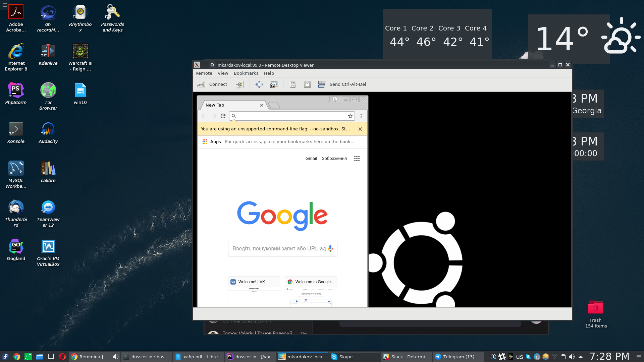Click the back arrow in remote Chrome
The height and width of the screenshot is (362, 644).
(204, 116)
